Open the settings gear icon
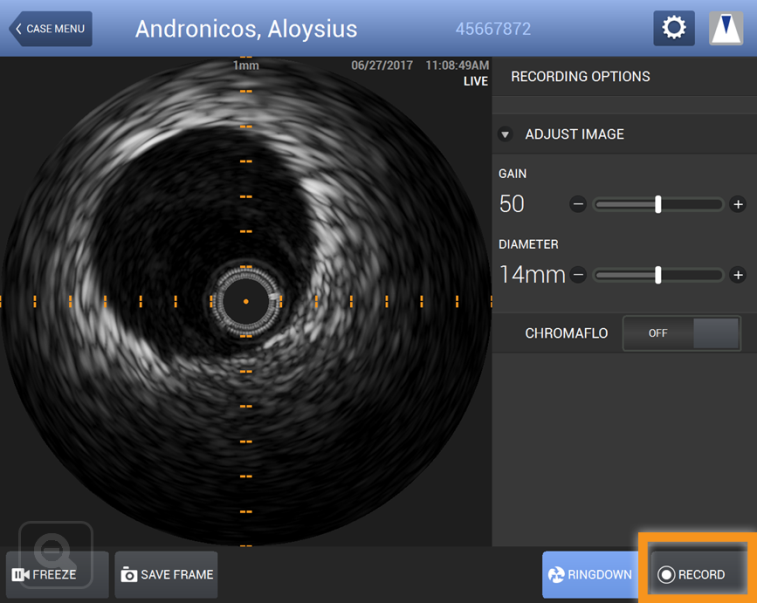This screenshot has height=603, width=757. (673, 28)
